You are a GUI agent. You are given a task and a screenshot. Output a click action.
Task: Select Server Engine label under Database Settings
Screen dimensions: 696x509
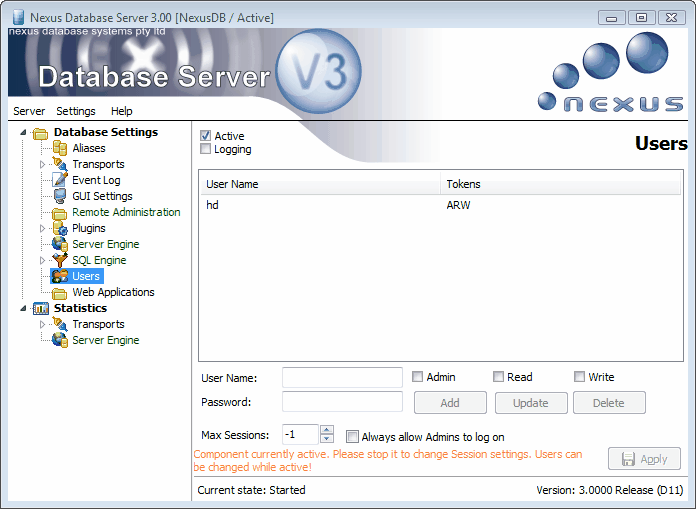pos(106,244)
